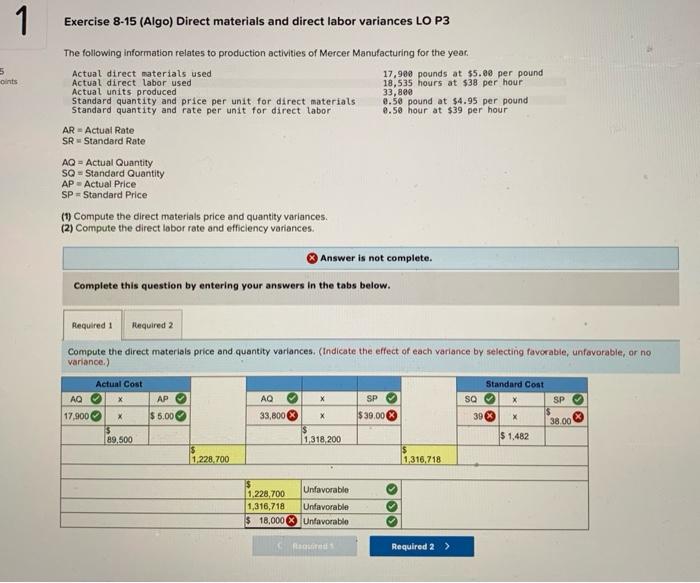Click the green check next to $5.00

(x=181, y=416)
